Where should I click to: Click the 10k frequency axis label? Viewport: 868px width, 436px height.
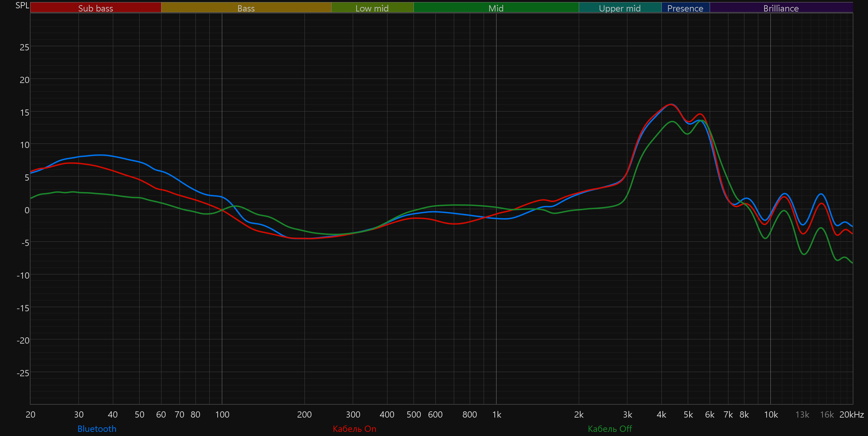(771, 414)
